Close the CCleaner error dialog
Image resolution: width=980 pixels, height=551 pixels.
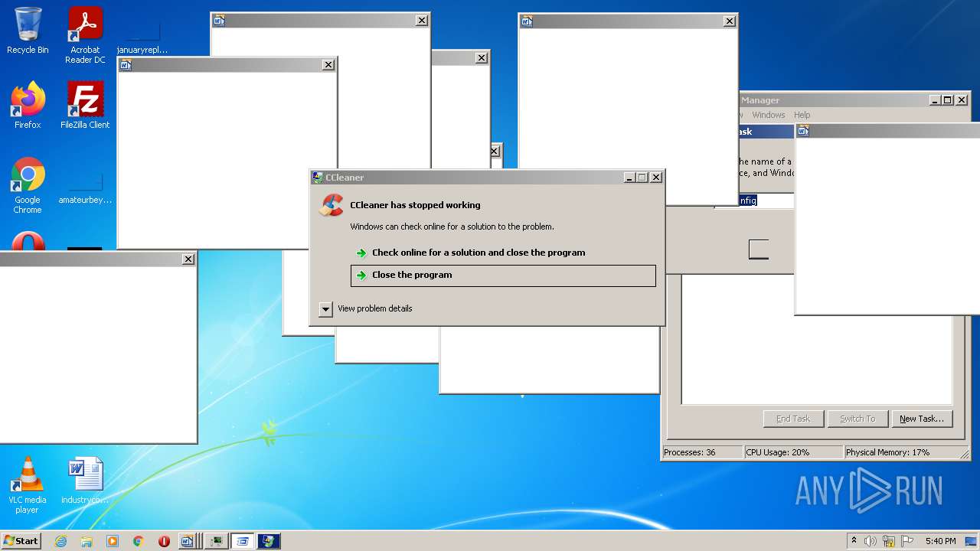pos(656,178)
